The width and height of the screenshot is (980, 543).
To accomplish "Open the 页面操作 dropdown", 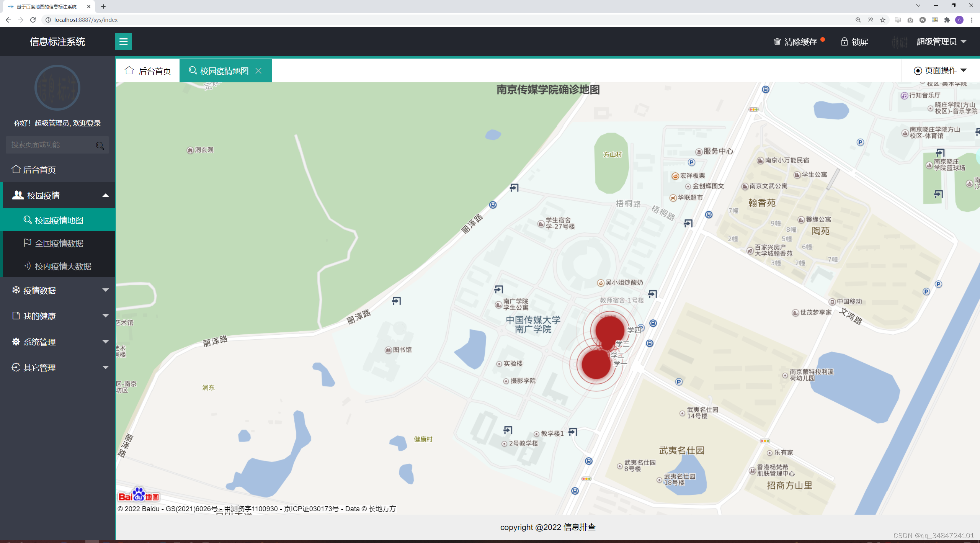I will coord(941,70).
